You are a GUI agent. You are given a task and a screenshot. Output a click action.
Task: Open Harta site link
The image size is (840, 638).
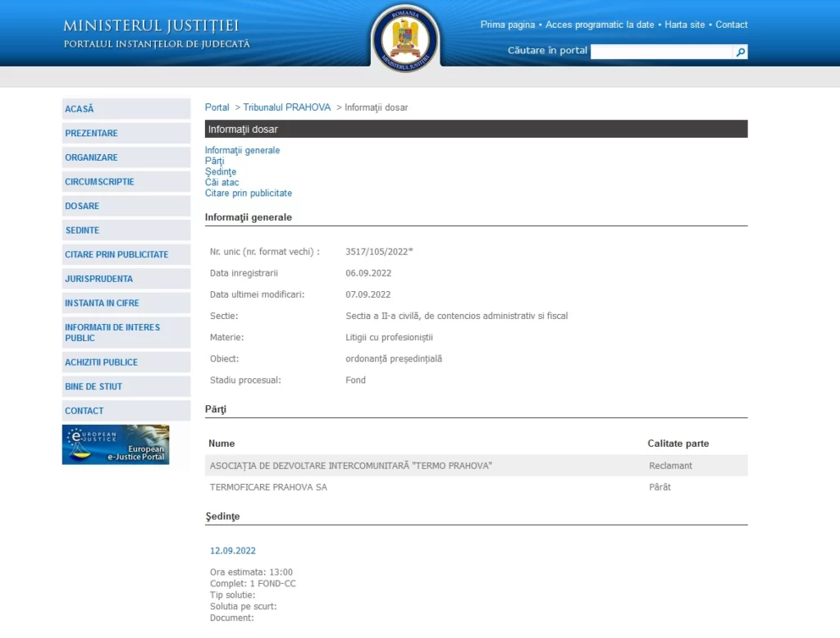tap(684, 25)
